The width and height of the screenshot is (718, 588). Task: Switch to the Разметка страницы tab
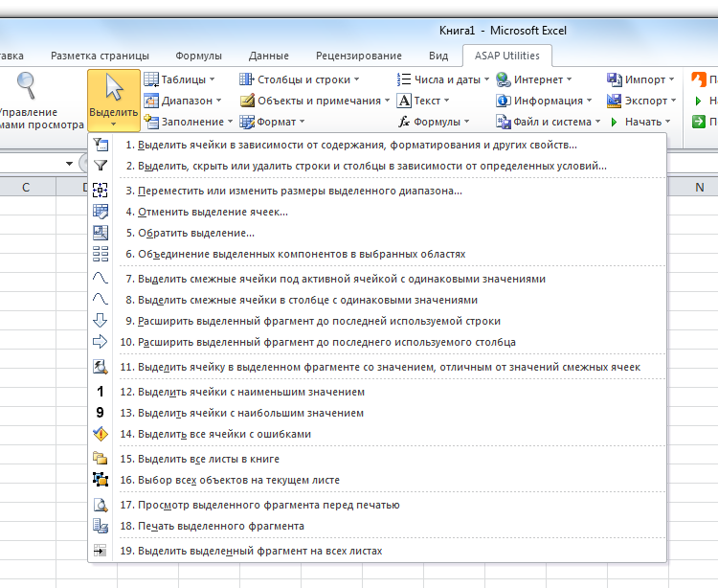coord(100,56)
